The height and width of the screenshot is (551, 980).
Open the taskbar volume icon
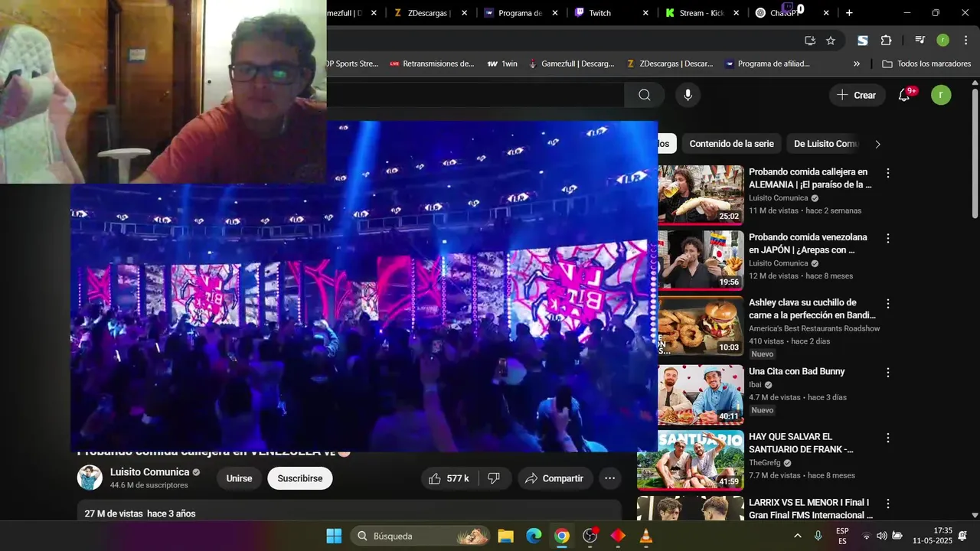coord(881,536)
